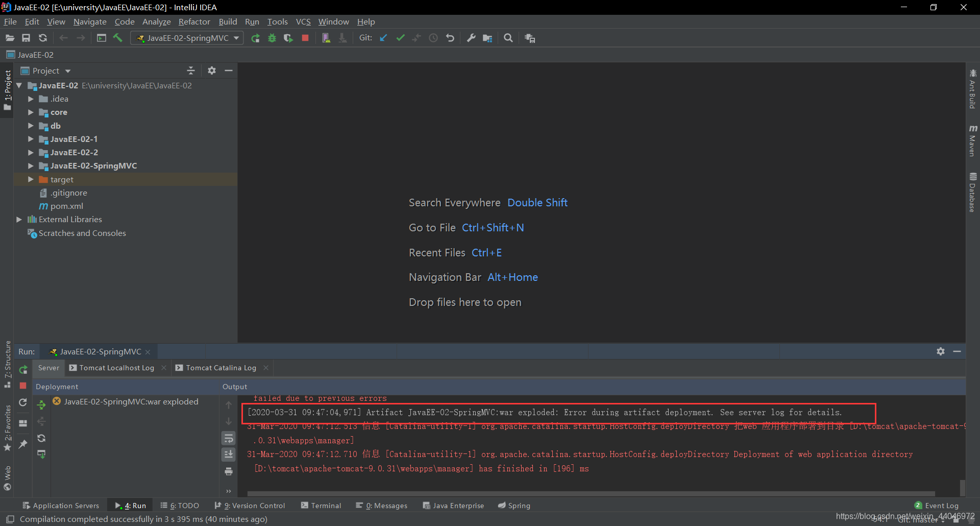
Task: Toggle Soft-Wrap in Output console
Action: (229, 438)
